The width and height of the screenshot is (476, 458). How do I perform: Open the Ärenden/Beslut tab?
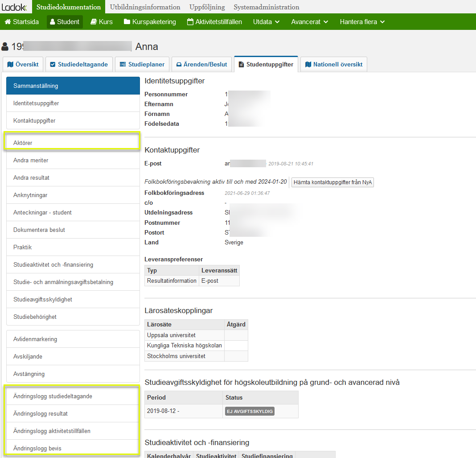(201, 64)
